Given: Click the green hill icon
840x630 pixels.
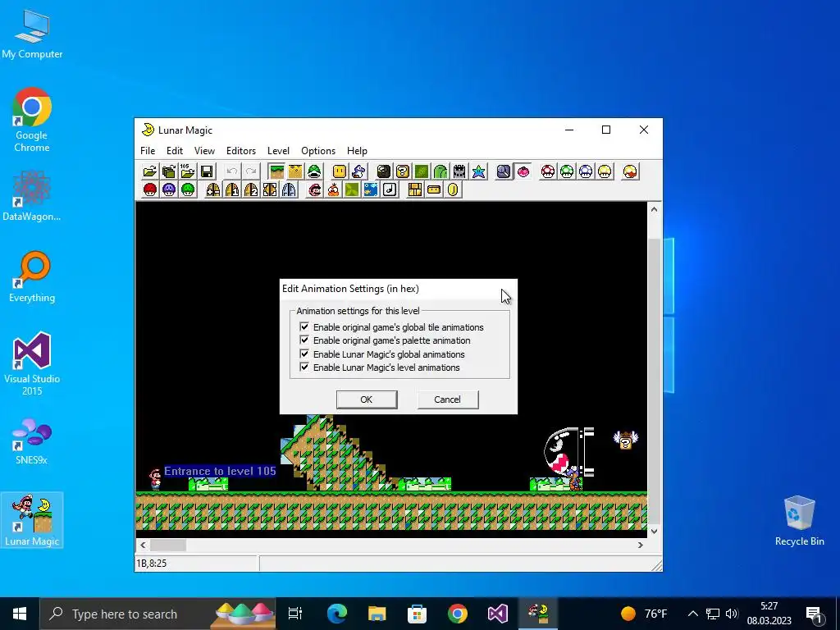Looking at the screenshot, I should (441, 171).
